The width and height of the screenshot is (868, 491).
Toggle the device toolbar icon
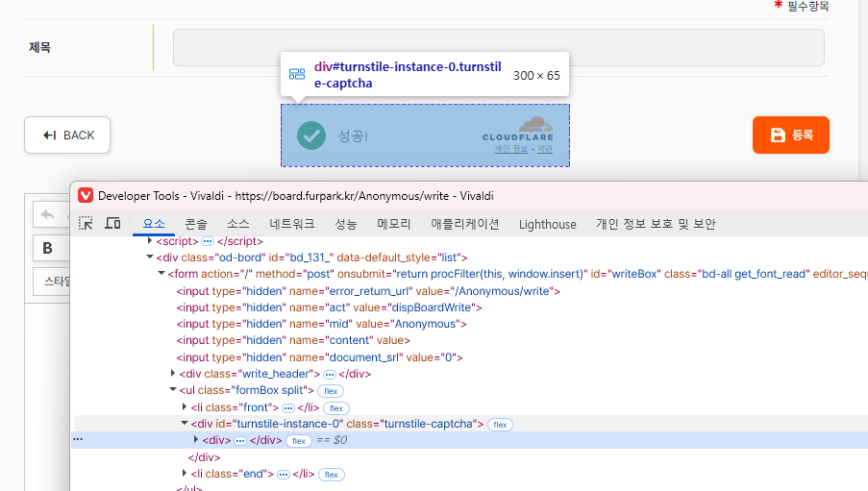(x=112, y=224)
